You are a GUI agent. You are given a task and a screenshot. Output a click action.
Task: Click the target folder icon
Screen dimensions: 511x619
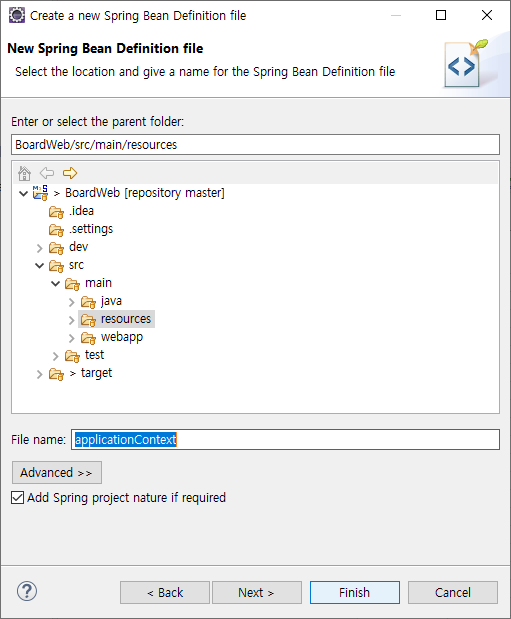(56, 374)
